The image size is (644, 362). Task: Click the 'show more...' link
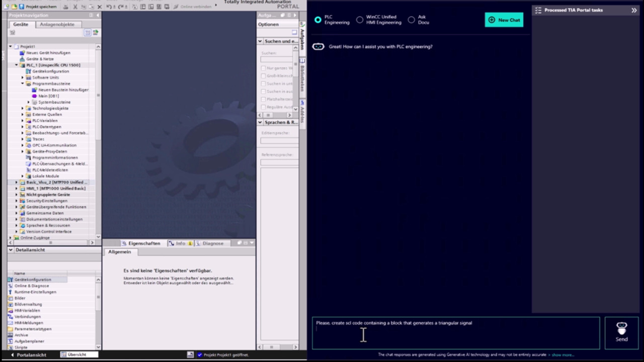coord(562,355)
